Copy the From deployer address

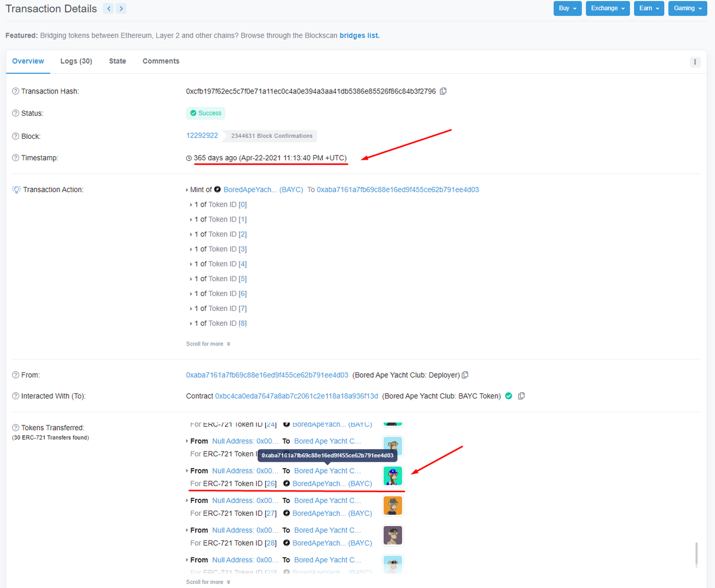[x=465, y=375]
